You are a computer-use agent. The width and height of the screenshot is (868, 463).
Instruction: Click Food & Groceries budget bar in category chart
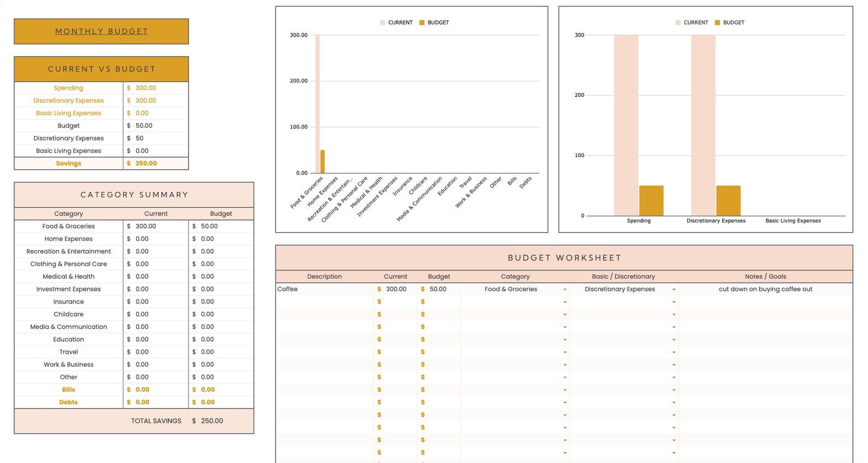(x=322, y=161)
